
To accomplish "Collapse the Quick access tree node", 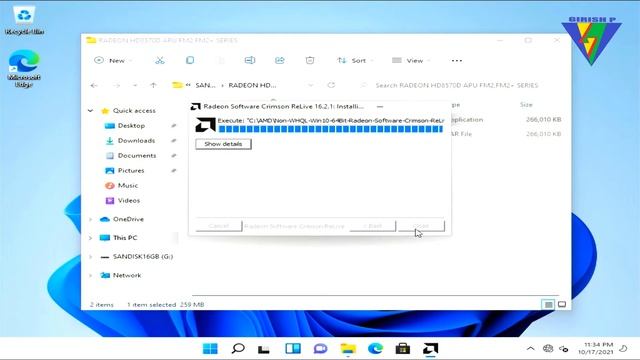I will pos(91,111).
